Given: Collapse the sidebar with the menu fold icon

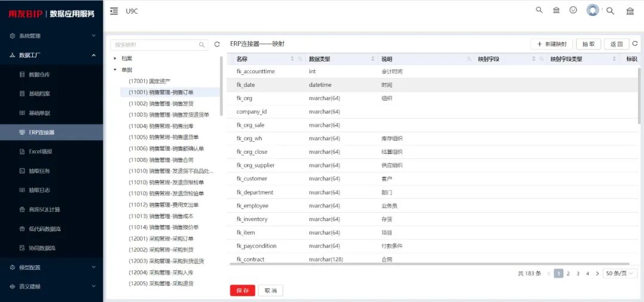Looking at the screenshot, I should point(114,11).
